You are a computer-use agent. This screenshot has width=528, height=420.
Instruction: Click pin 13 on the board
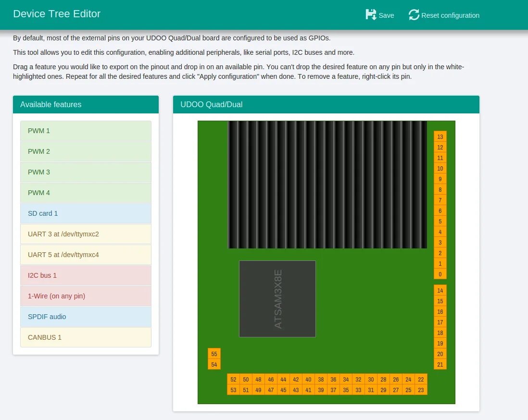tap(440, 136)
